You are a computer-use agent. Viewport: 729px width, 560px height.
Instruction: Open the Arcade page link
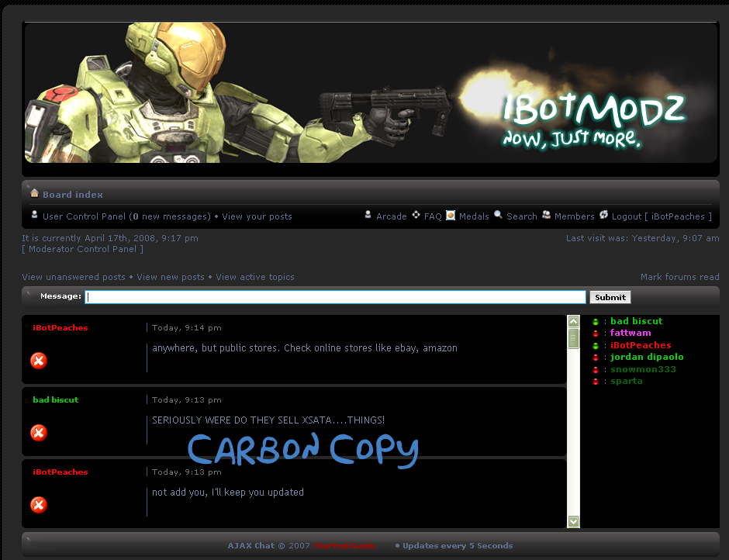tap(392, 216)
